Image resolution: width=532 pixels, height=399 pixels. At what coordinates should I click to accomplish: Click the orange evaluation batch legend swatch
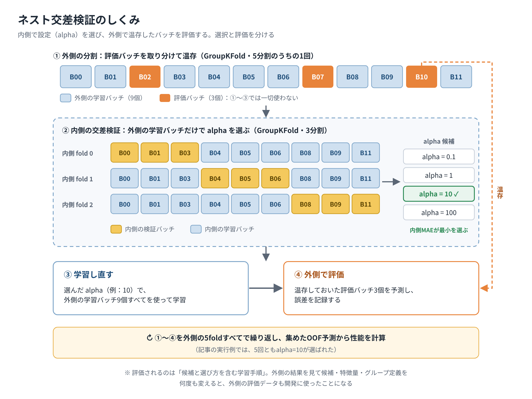pos(165,98)
